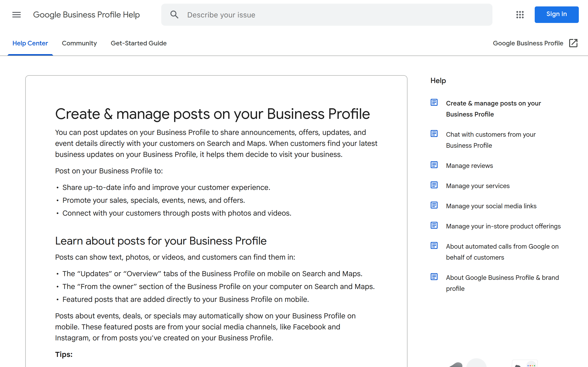Click the article icon beside Manage your services

[434, 185]
